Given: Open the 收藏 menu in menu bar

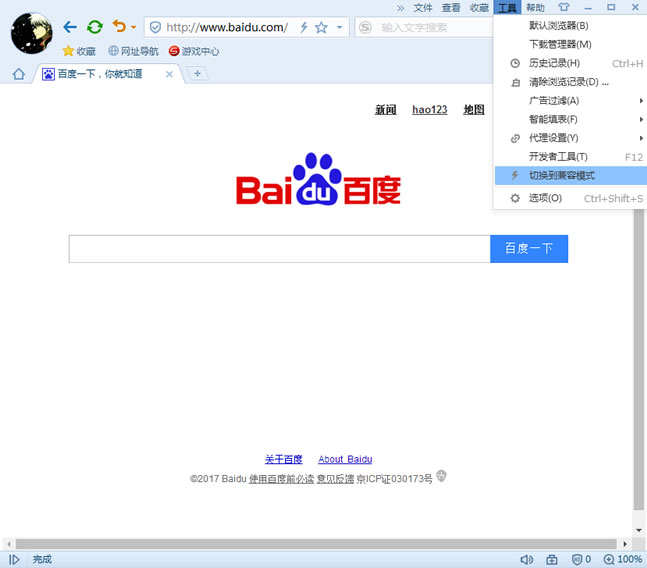Looking at the screenshot, I should click(x=479, y=8).
